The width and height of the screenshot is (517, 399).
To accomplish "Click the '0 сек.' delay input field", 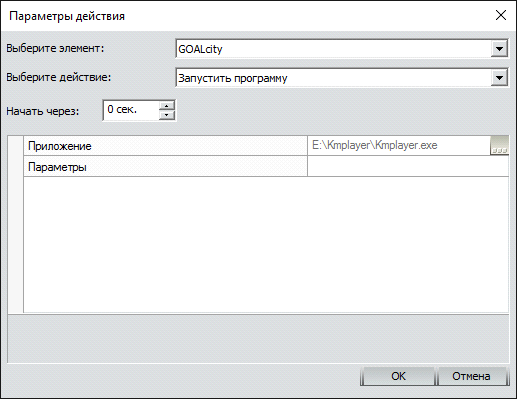I will tap(131, 110).
